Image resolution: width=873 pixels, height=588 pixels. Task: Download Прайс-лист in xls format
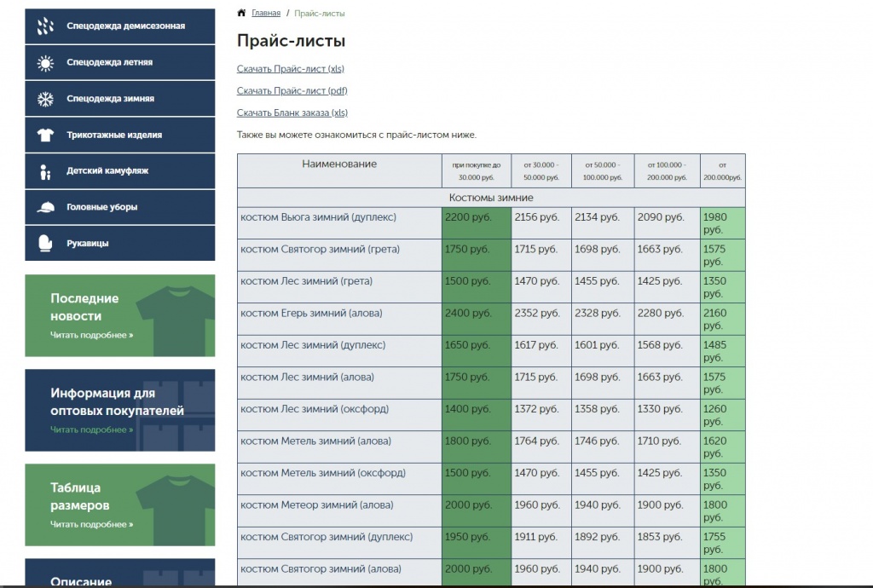[x=290, y=69]
